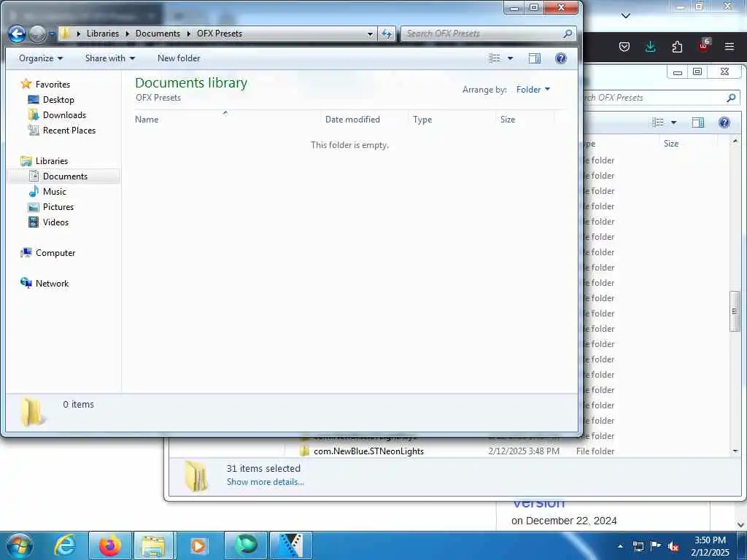Click the vertical scrollbar thumb in back window
This screenshot has width=747, height=560.
735,311
